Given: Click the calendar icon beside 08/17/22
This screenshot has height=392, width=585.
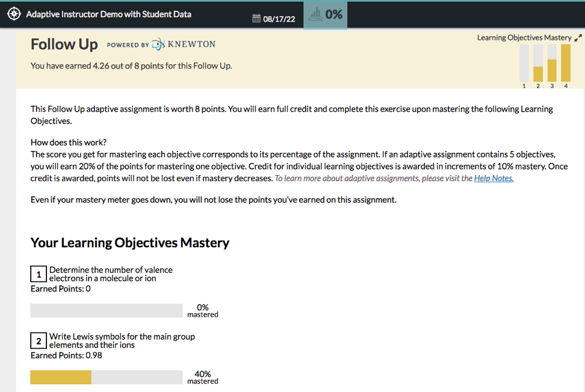Looking at the screenshot, I should (x=256, y=19).
